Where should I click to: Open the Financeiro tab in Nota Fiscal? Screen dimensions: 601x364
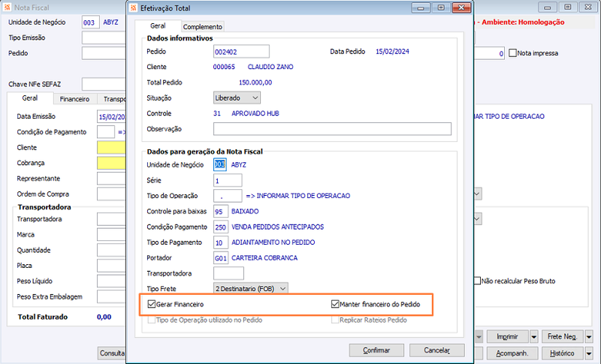74,99
